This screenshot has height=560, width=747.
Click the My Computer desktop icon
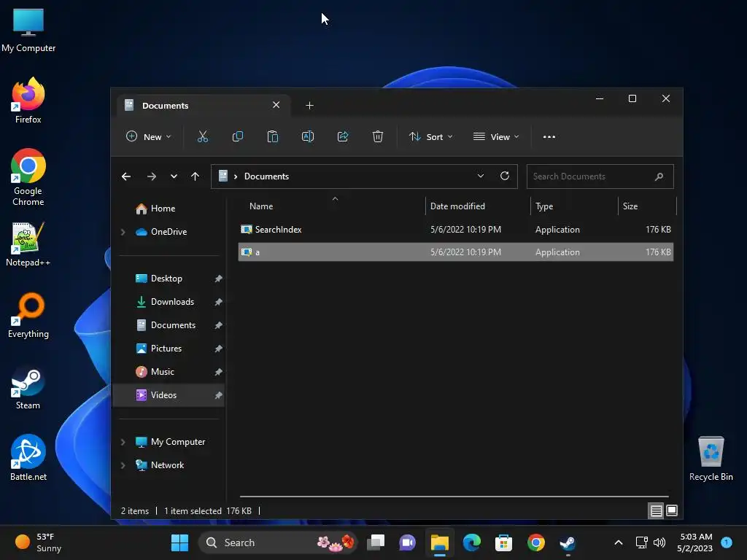[28, 30]
